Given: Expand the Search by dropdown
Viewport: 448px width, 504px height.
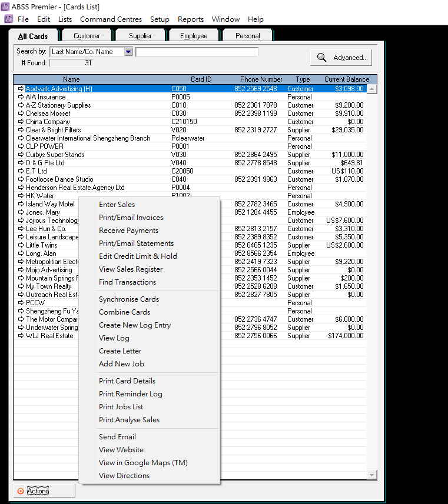Looking at the screenshot, I should (128, 52).
